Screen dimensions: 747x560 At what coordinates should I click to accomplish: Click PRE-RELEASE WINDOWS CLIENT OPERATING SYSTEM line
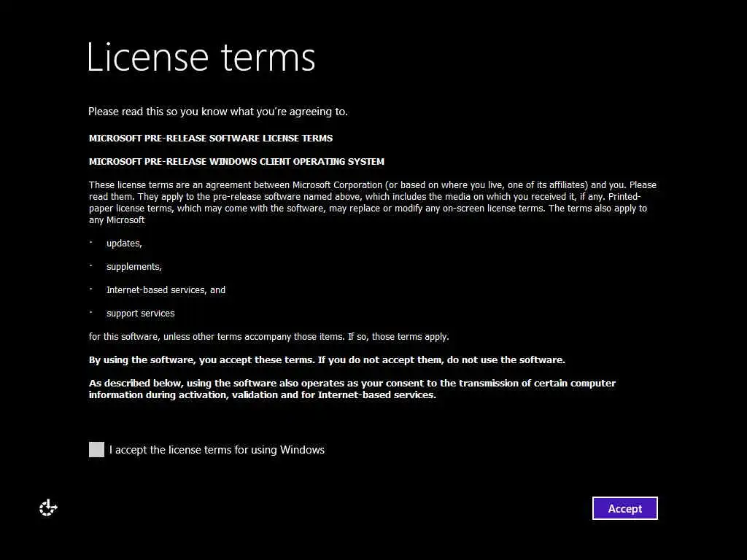237,161
